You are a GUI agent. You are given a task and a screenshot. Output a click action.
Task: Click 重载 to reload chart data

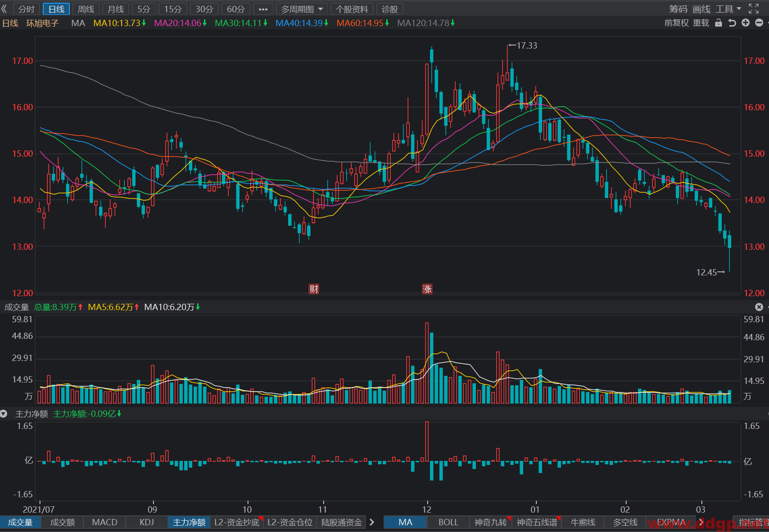tap(701, 23)
